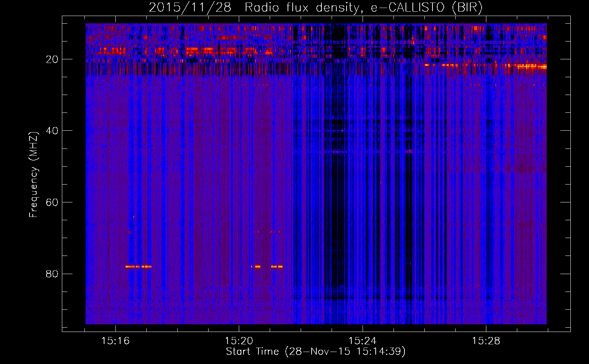Select the 15:28 time axis label
Viewport: 589px width, 364px height.
[x=486, y=341]
